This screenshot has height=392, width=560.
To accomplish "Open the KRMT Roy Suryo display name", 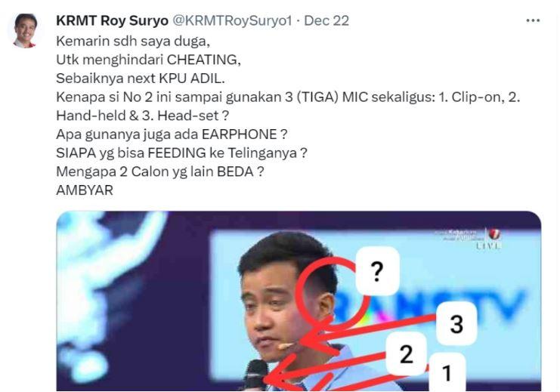I will click(112, 20).
